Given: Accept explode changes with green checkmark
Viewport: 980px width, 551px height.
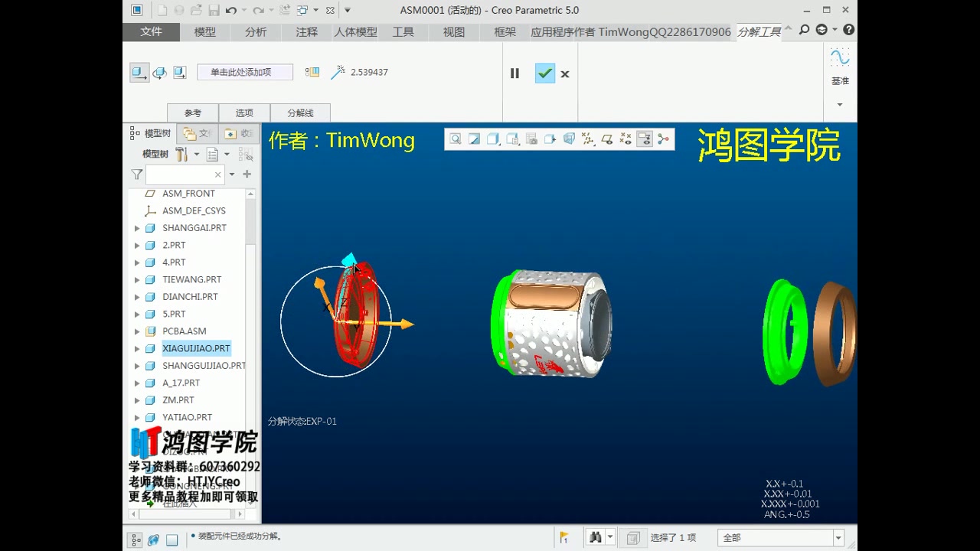Looking at the screenshot, I should point(544,73).
